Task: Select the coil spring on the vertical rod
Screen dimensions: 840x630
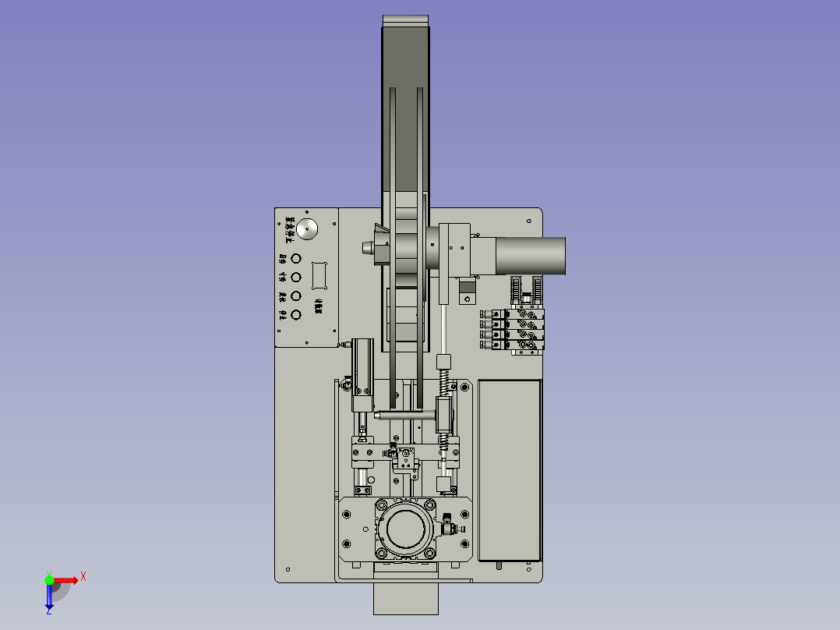Action: [443, 382]
